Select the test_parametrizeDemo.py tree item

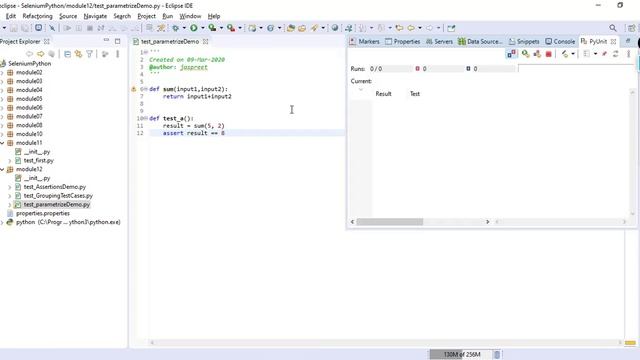[x=57, y=204]
